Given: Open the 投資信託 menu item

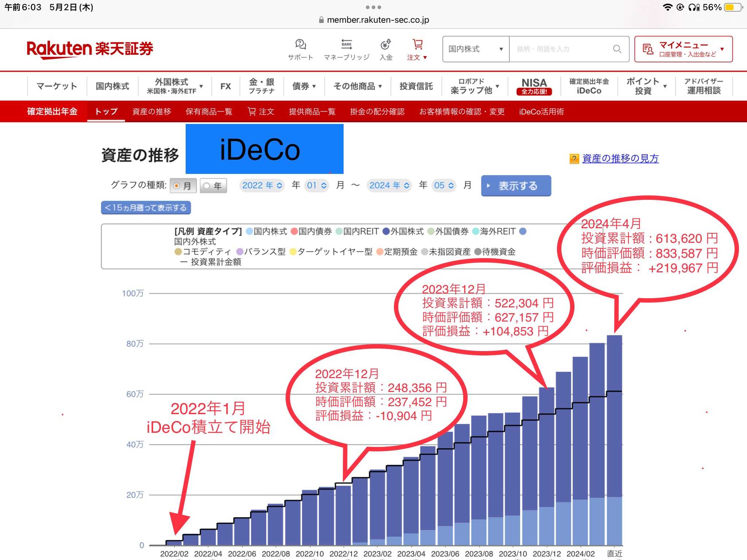Looking at the screenshot, I should coord(416,86).
